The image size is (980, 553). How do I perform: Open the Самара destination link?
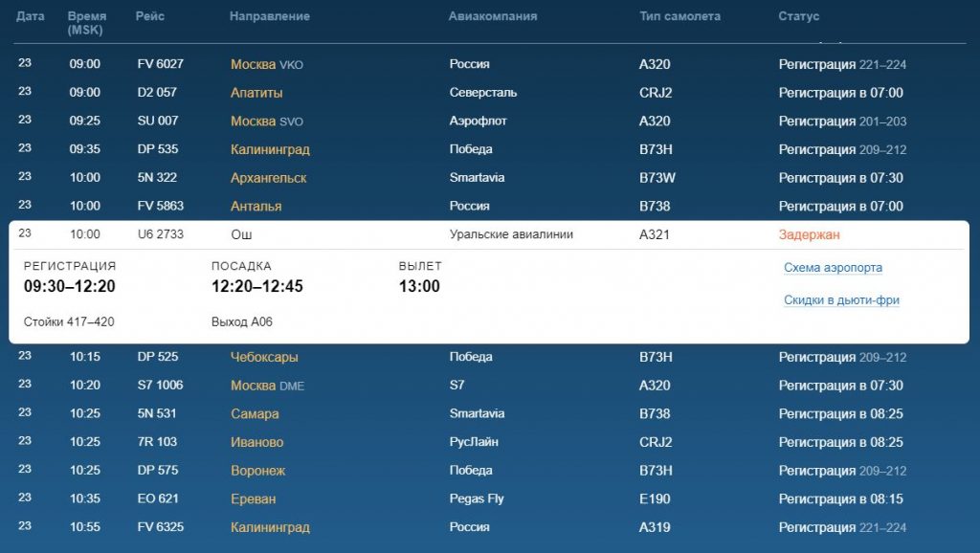pos(255,413)
